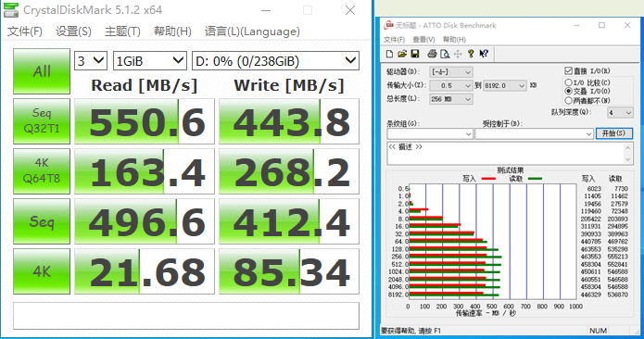
Task: Click the Save floppy icon in ATTO toolbar
Action: coord(415,54)
